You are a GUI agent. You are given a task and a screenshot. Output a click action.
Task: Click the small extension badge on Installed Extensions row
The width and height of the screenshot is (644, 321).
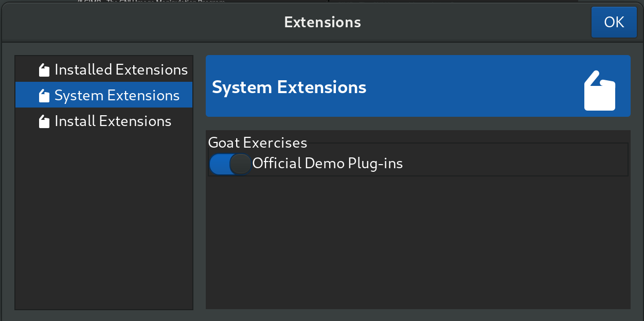[x=44, y=69]
